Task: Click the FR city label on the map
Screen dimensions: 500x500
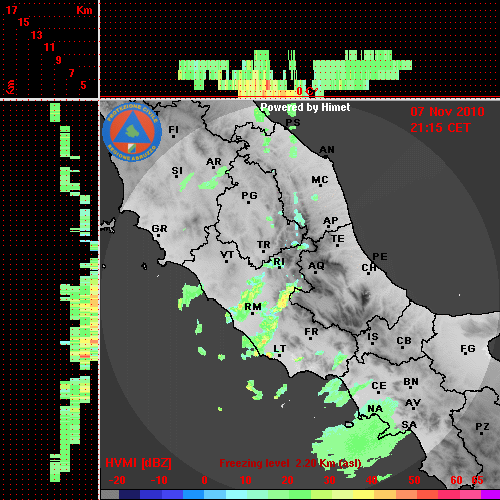Action: pos(311,332)
